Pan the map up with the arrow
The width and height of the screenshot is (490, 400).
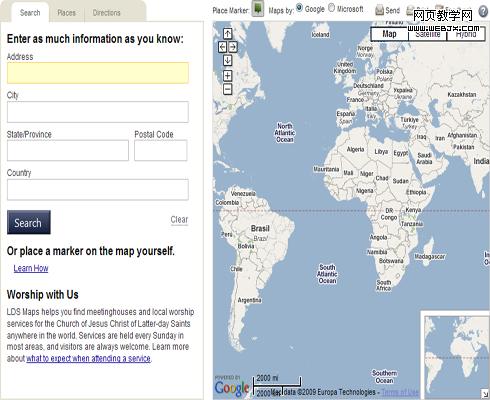(227, 34)
